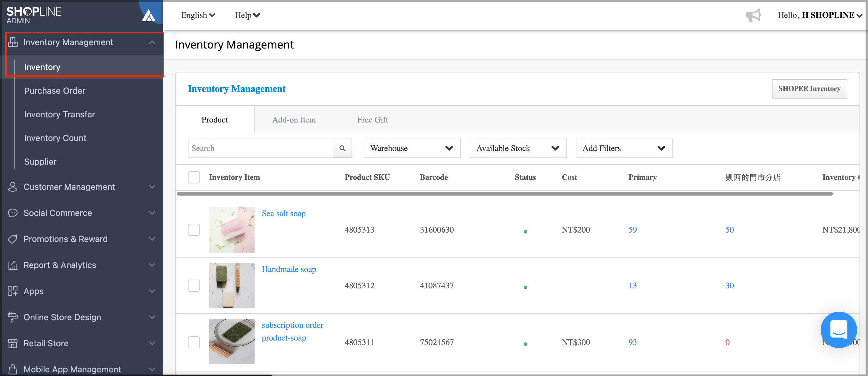This screenshot has height=376, width=868.
Task: Expand the Online Store Design chevron
Action: coord(152,317)
